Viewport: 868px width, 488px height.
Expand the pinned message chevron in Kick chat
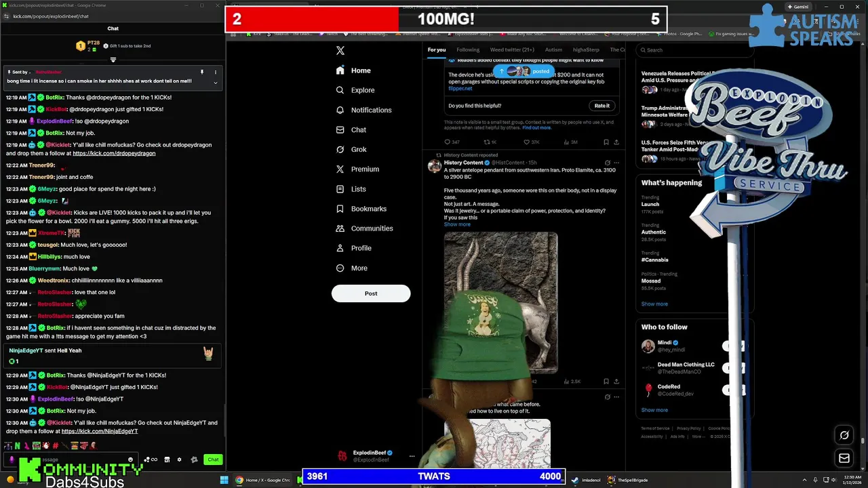point(216,83)
